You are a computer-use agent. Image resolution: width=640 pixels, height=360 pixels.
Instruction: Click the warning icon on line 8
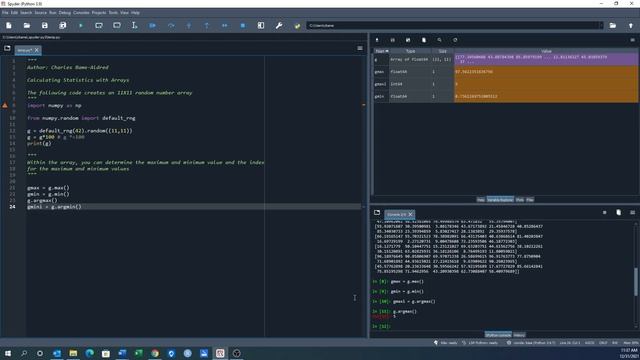(5, 105)
